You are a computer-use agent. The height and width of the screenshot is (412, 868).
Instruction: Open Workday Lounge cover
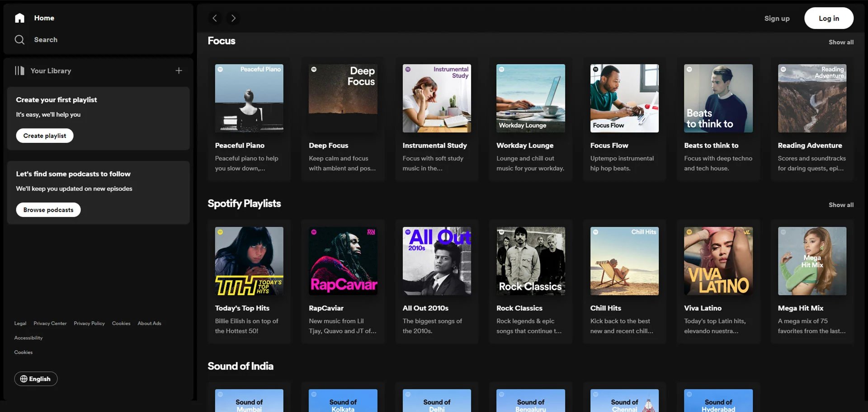click(531, 98)
